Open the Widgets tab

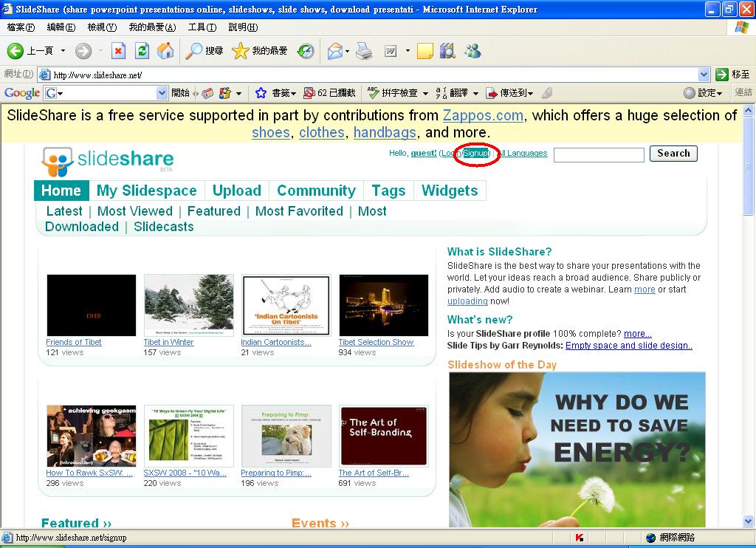tap(450, 191)
